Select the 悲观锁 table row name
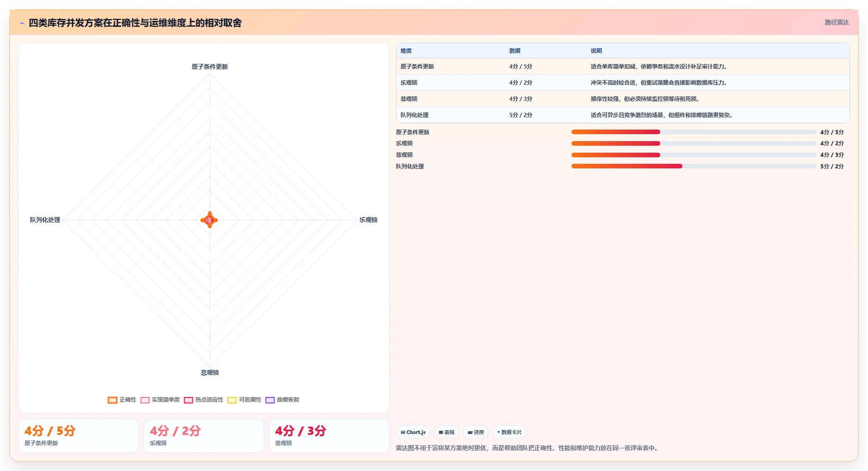This screenshot has height=471, width=868. 409,99
